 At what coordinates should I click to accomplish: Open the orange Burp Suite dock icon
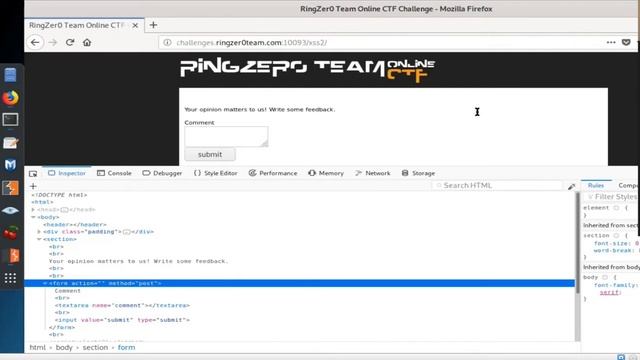[x=10, y=188]
